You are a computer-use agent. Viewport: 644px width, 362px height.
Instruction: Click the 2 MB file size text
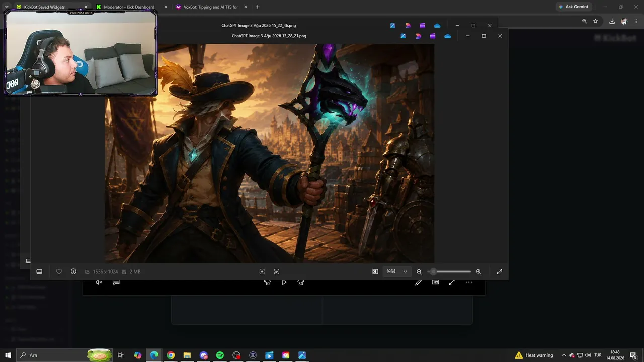(135, 271)
